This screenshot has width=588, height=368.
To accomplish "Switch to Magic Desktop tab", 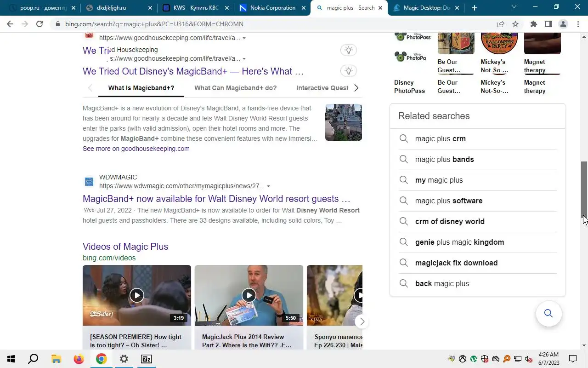I will tap(425, 8).
